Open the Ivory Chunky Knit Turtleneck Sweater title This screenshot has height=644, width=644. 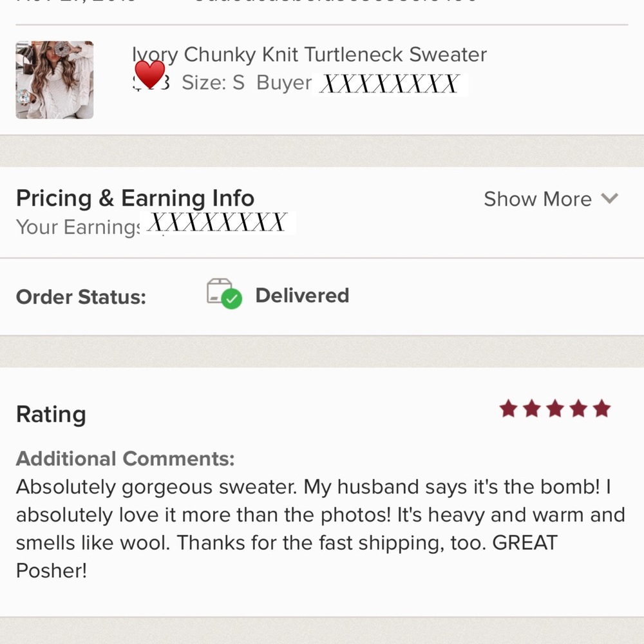pos(309,55)
